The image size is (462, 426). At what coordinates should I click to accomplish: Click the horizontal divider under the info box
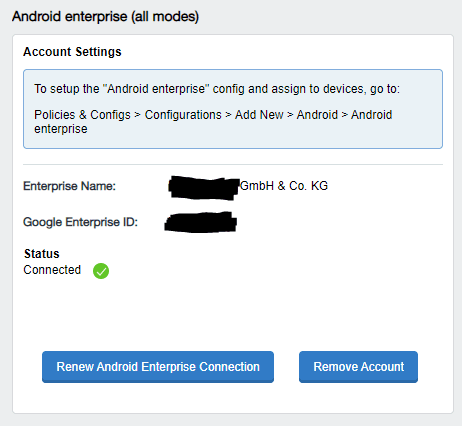click(233, 164)
